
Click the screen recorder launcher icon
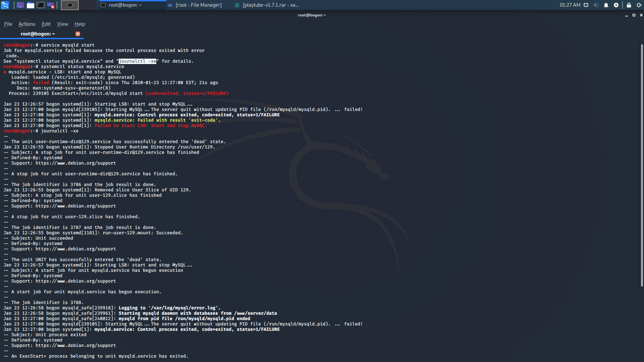point(51,5)
